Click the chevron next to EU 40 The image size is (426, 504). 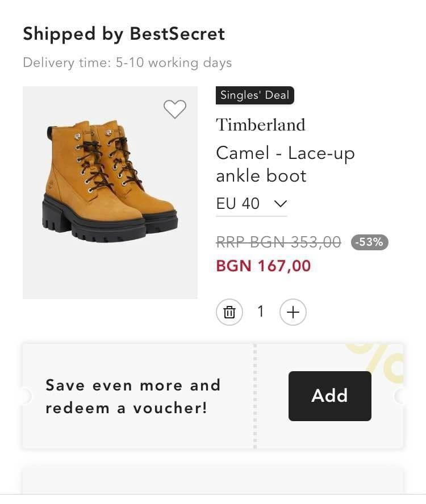[x=281, y=203]
